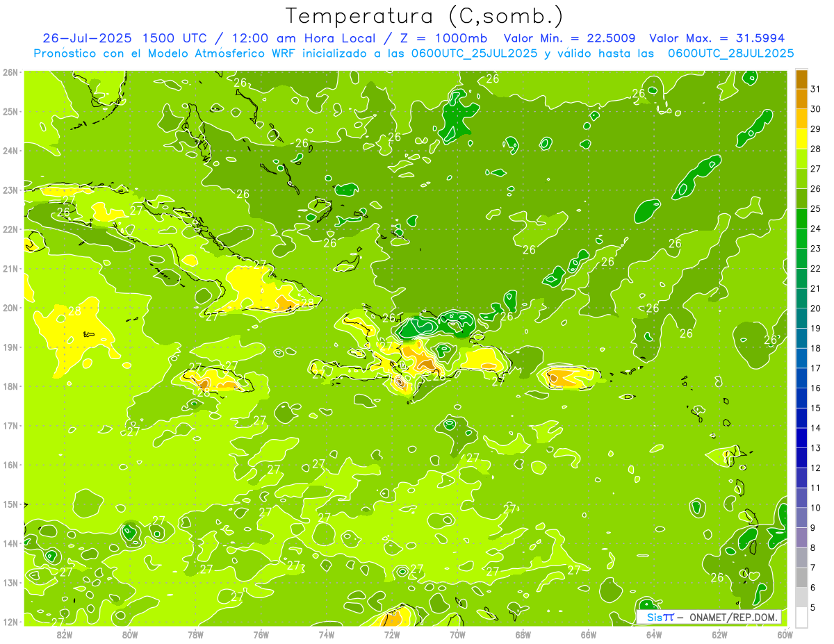The image size is (834, 644).
Task: Click the white swatch below 5 in legend
Action: click(x=801, y=617)
